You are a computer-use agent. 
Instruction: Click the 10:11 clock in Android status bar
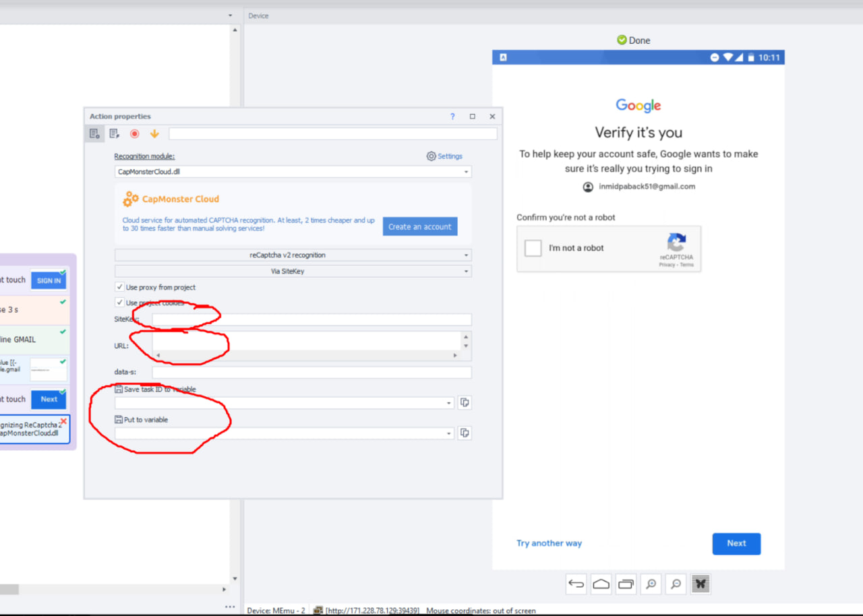[x=769, y=58]
